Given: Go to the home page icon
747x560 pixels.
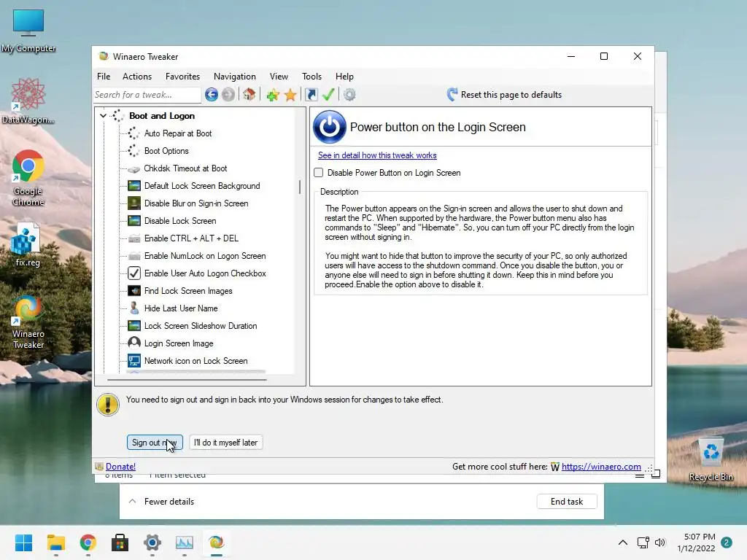Looking at the screenshot, I should tap(249, 94).
